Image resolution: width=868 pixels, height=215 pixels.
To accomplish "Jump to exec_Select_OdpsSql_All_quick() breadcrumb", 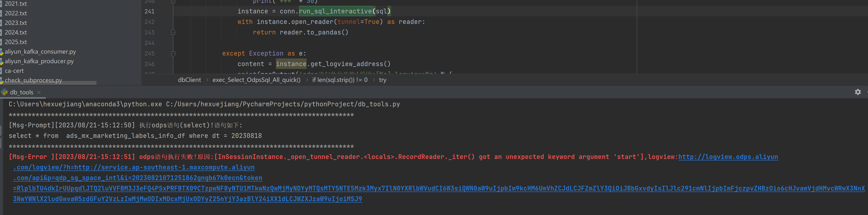I will tap(256, 80).
